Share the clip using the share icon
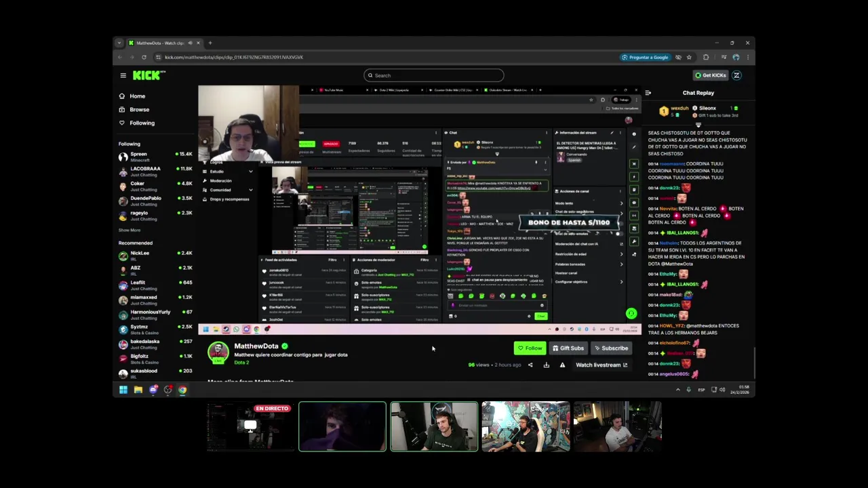This screenshot has height=488, width=868. (x=530, y=365)
